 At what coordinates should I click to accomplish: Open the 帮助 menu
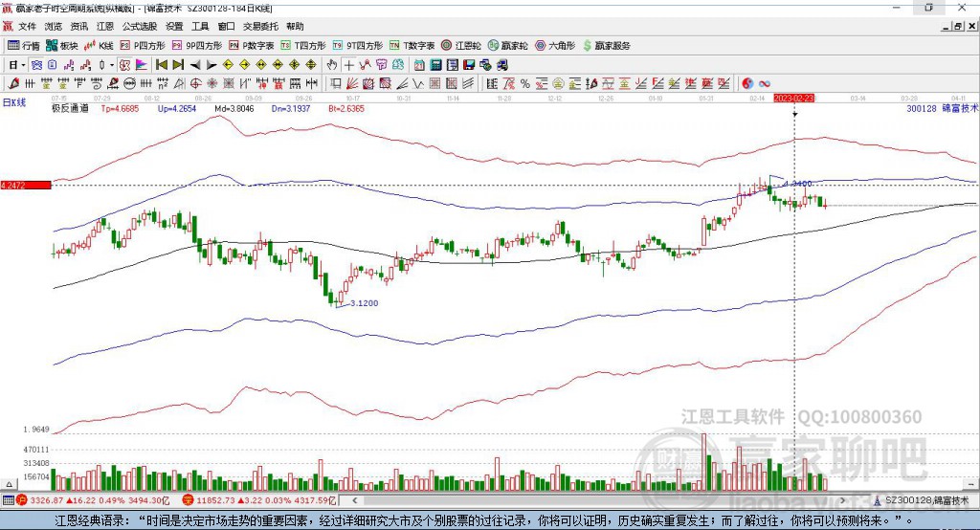pos(295,26)
